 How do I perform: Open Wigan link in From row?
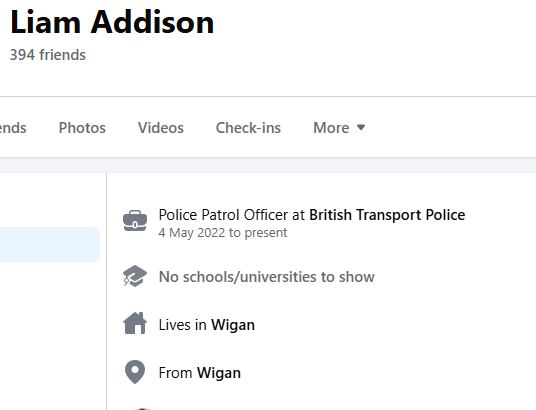(x=219, y=373)
